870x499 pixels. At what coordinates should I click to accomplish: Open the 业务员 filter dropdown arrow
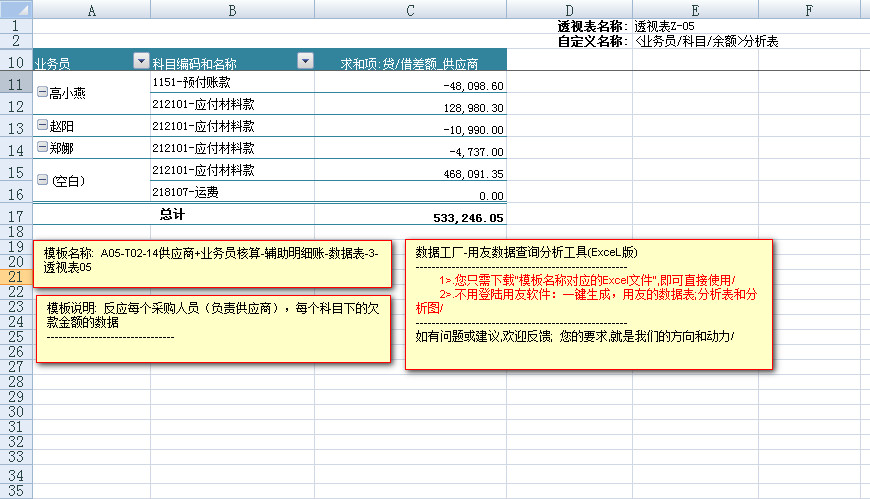(140, 62)
